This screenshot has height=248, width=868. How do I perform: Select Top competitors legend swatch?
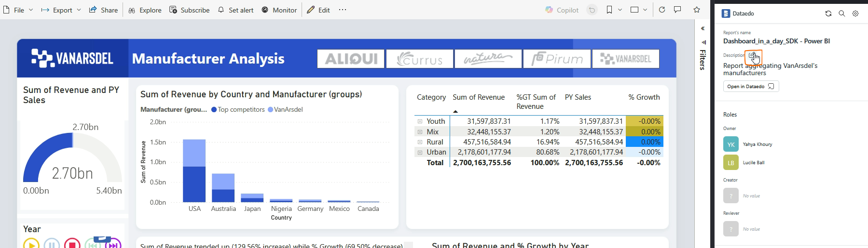(214, 110)
